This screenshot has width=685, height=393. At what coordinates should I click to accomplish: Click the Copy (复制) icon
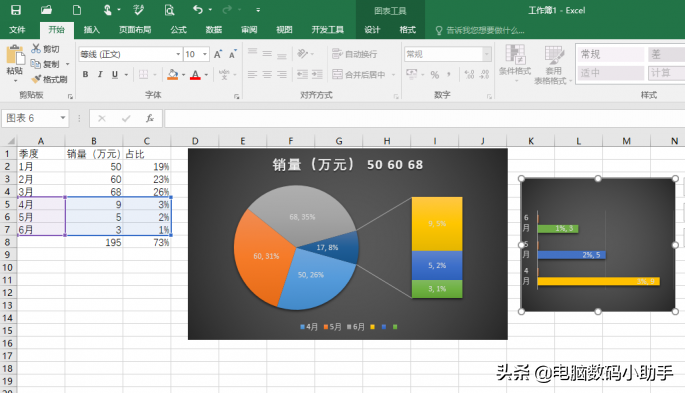pos(35,64)
